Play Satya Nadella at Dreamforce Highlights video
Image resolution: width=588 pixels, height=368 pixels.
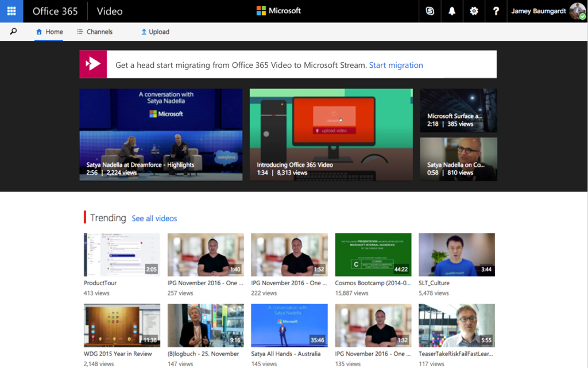[x=161, y=135]
